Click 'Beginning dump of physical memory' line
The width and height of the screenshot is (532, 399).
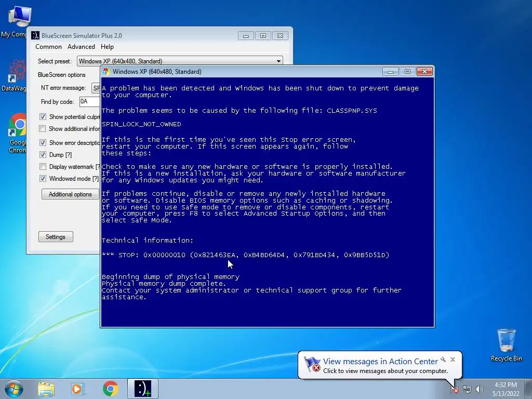[170, 277]
